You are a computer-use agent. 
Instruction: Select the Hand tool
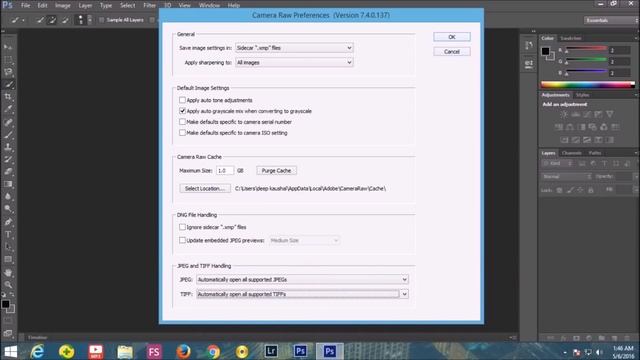coord(8,272)
